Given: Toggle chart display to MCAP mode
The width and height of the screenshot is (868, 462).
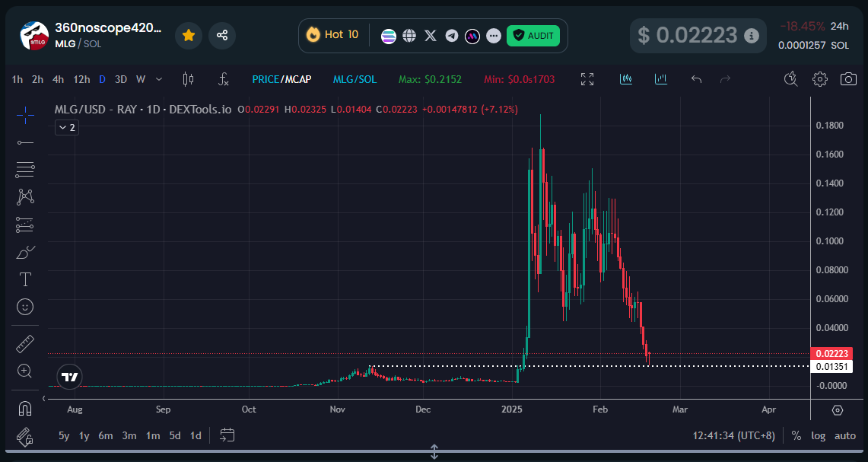Looking at the screenshot, I should 297,78.
